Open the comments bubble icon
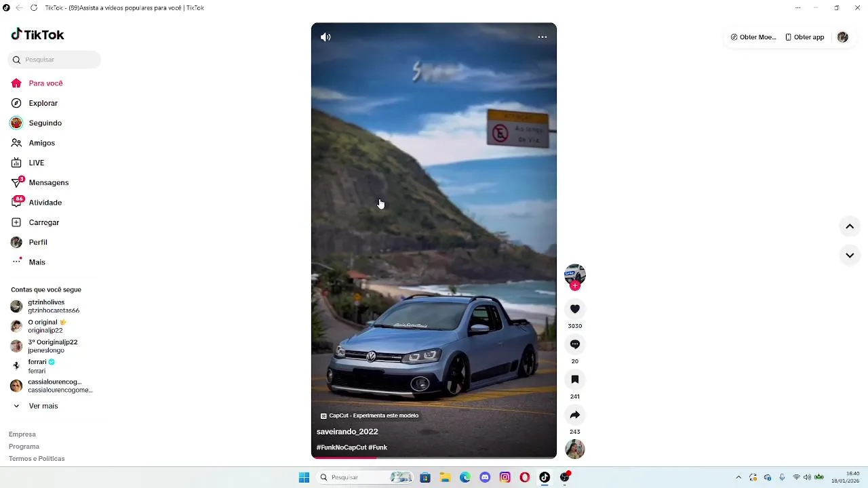 (x=575, y=344)
